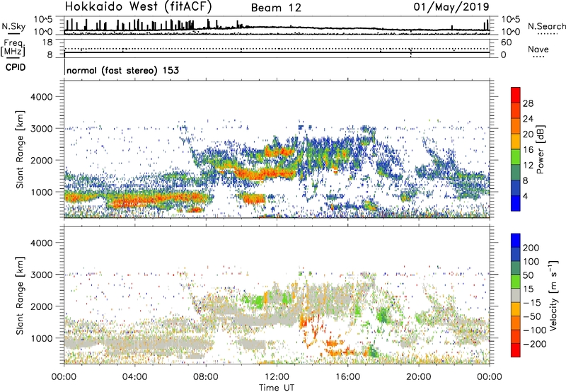This screenshot has height=392, width=566.
Task: Click velocity panel 'Slant Range [km]' label
Action: (x=20, y=296)
